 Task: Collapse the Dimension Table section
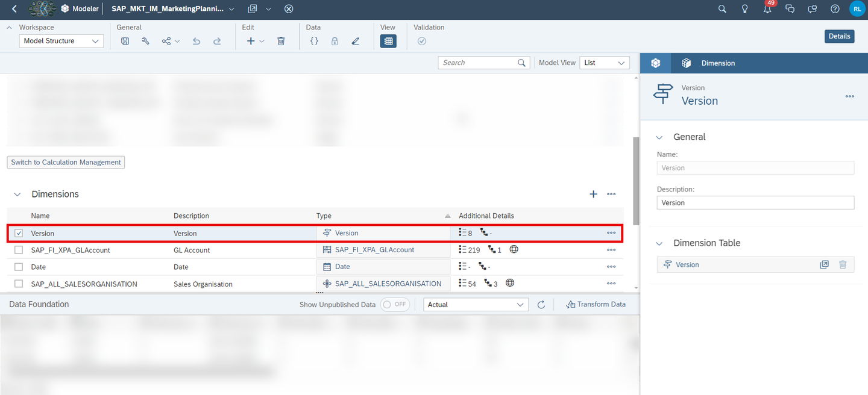click(660, 243)
